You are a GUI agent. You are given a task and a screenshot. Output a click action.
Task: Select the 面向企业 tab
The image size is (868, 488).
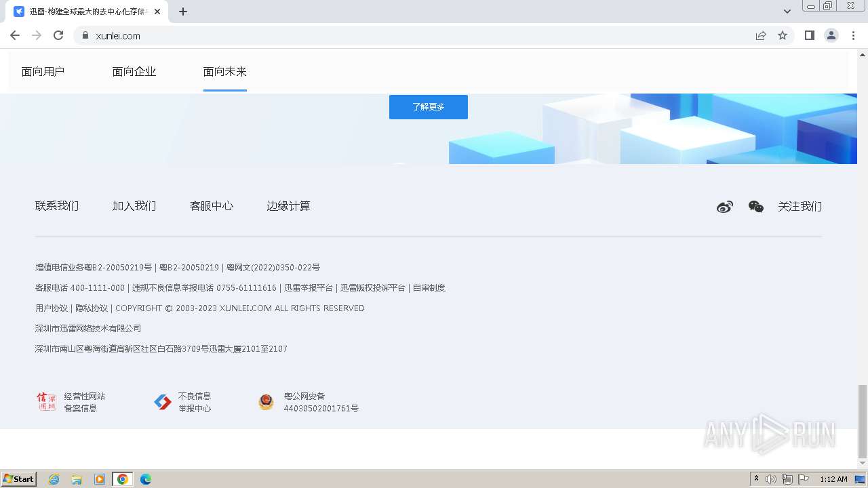134,71
